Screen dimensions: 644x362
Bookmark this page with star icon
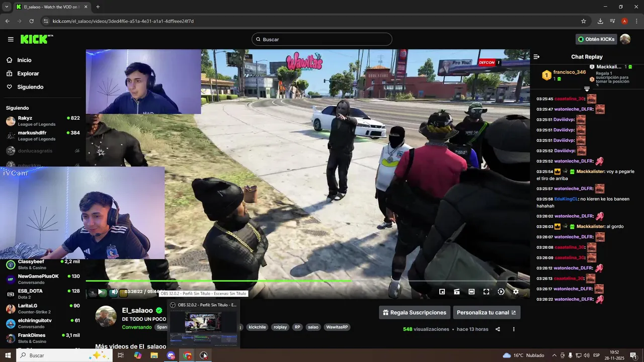click(x=584, y=21)
